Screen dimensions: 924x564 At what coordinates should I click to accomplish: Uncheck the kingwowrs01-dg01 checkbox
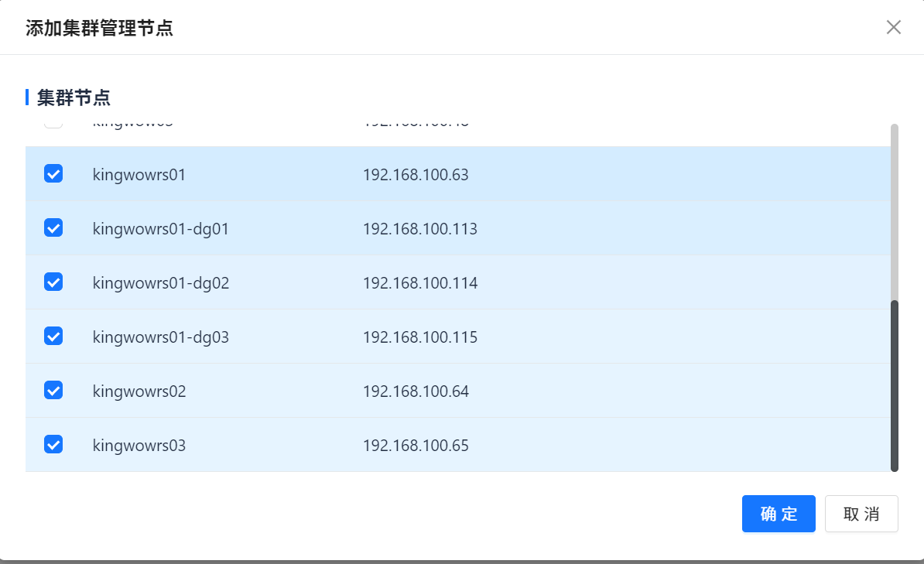(x=53, y=228)
